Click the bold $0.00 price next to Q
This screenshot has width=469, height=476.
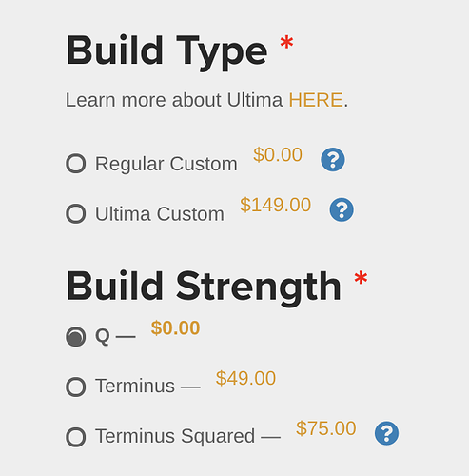click(175, 328)
